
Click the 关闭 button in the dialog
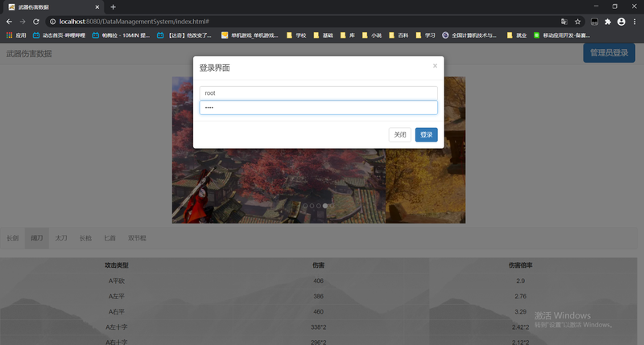click(x=399, y=134)
